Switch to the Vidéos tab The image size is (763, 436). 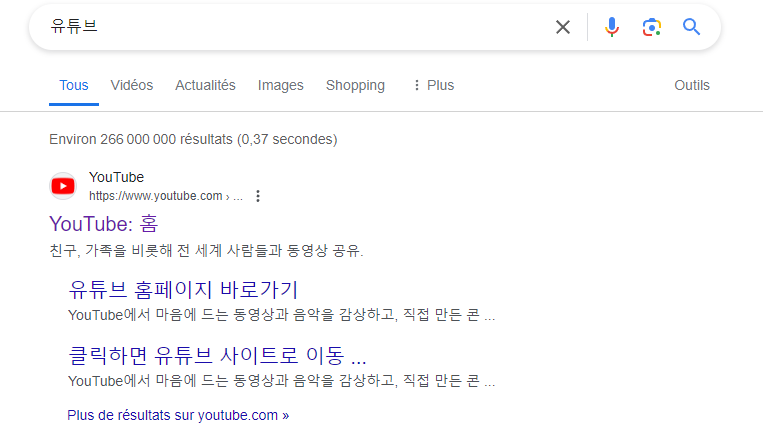pyautogui.click(x=132, y=85)
